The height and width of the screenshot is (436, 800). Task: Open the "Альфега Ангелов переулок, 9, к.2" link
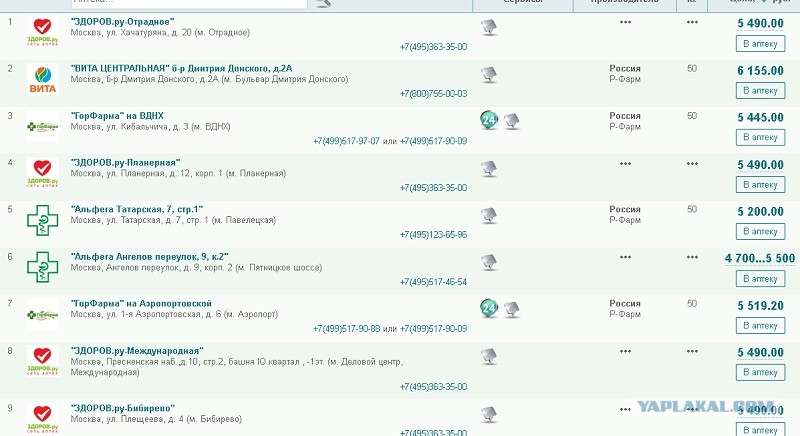(x=149, y=257)
